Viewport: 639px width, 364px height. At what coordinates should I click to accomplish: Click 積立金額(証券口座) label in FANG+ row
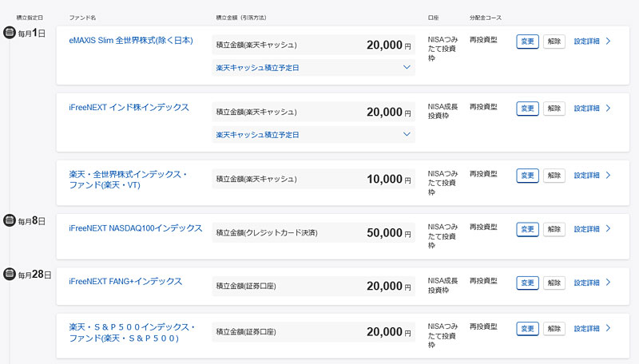point(246,287)
